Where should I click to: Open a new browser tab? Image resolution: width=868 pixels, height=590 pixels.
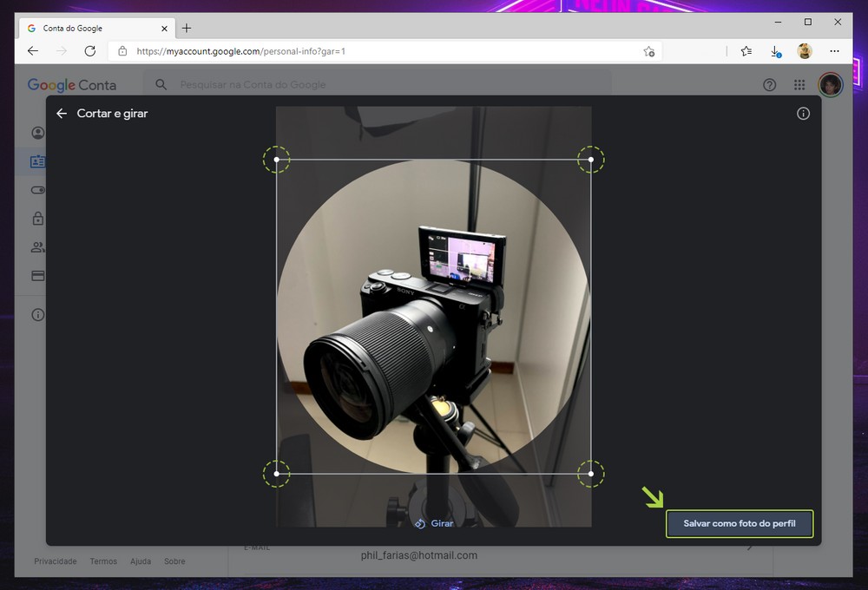187,28
